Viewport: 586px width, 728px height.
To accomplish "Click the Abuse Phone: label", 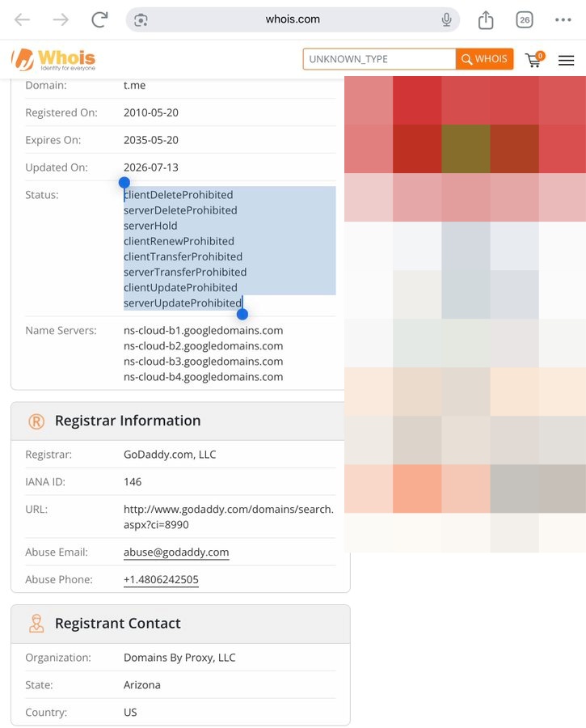I will pos(59,579).
